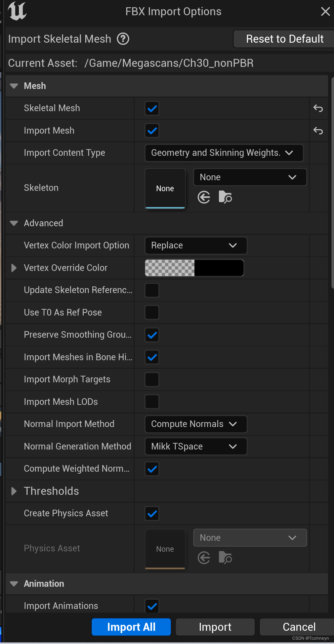This screenshot has height=644, width=334.
Task: Browse to Skeleton asset in Content Browser
Action: point(225,197)
